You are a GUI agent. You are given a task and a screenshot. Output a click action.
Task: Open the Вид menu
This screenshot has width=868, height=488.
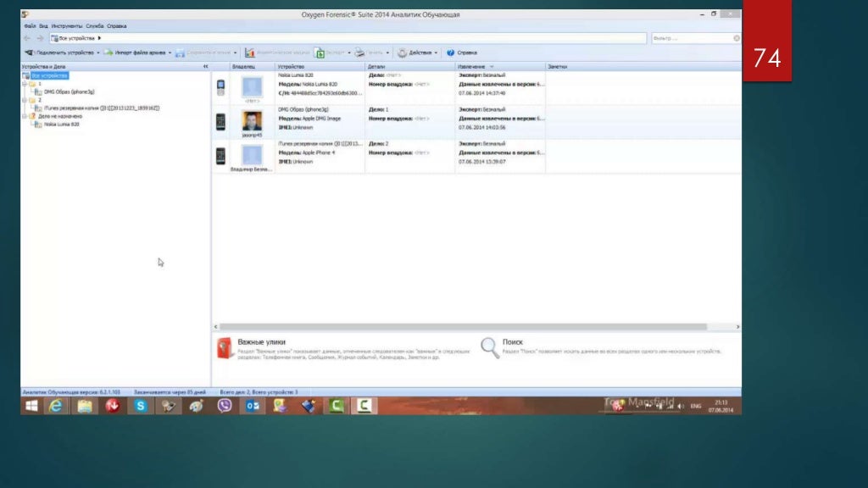43,26
